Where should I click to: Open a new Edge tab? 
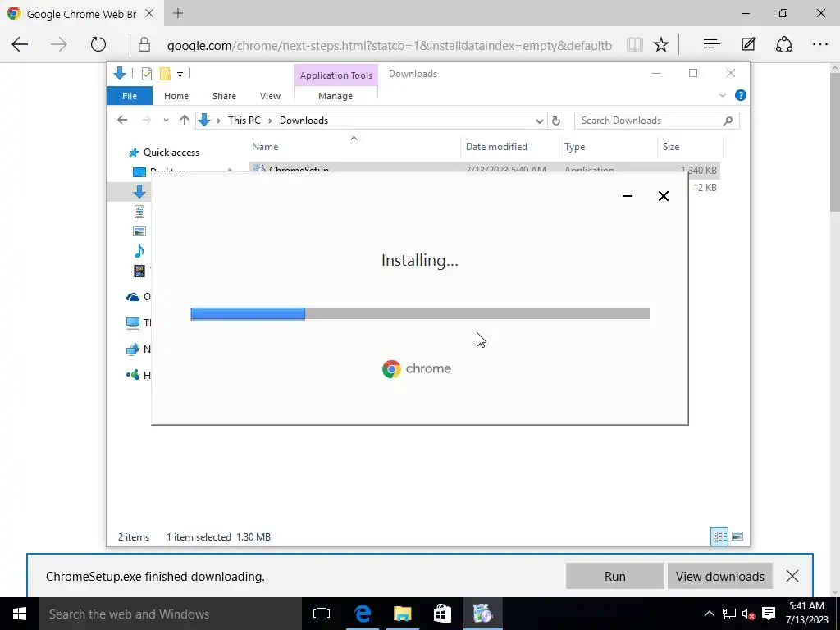pos(178,13)
